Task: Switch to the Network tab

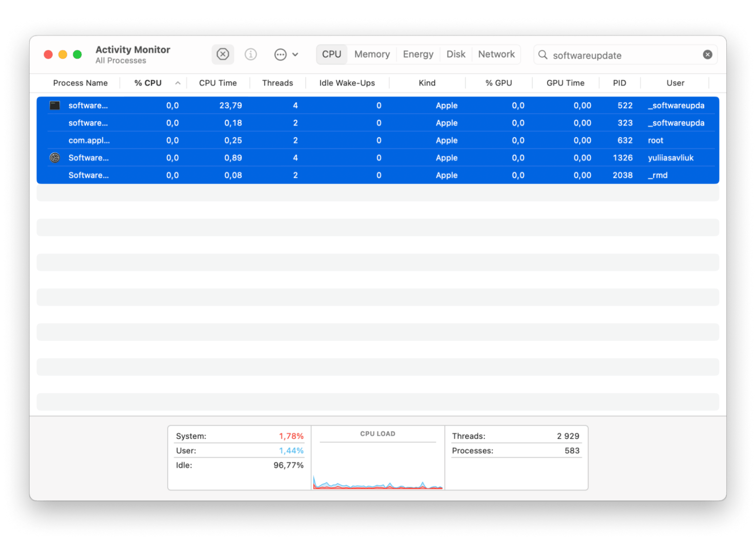Action: point(496,54)
